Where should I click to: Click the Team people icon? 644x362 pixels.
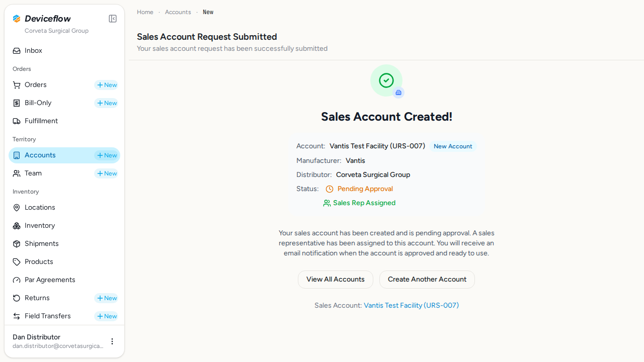(17, 173)
